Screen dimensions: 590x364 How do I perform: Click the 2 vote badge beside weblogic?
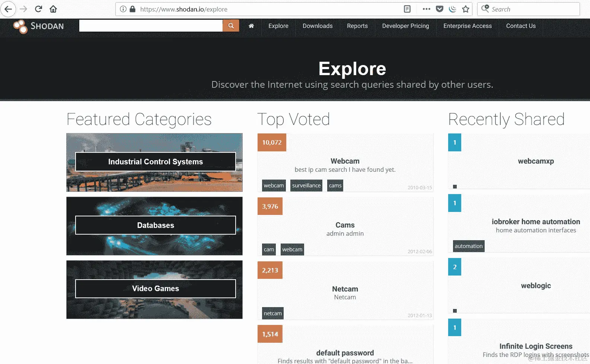[455, 267]
